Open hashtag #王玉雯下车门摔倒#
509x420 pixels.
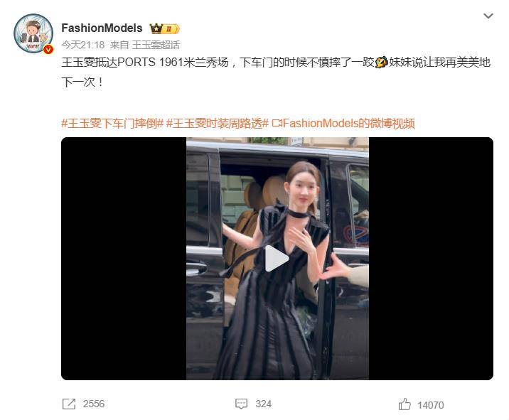point(112,124)
